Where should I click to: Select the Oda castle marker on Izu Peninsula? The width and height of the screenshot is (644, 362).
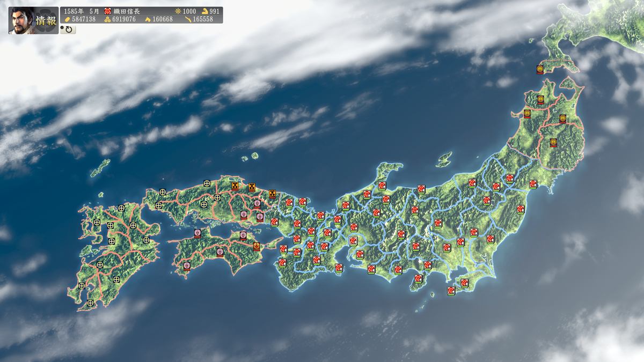(419, 279)
